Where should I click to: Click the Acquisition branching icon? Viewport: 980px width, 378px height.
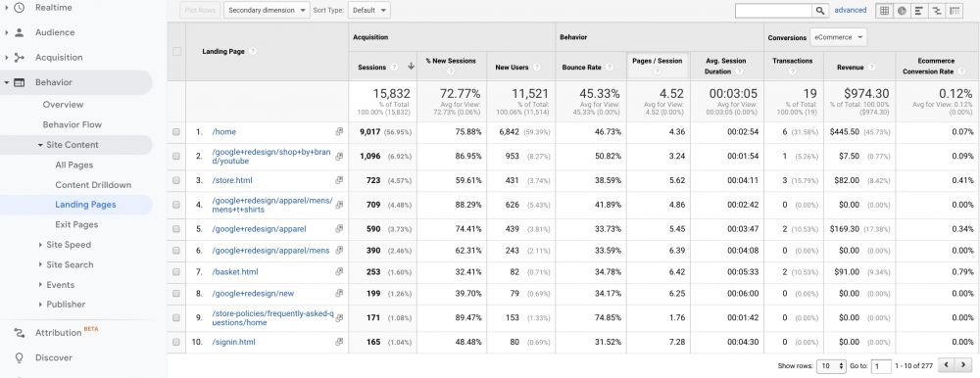20,58
